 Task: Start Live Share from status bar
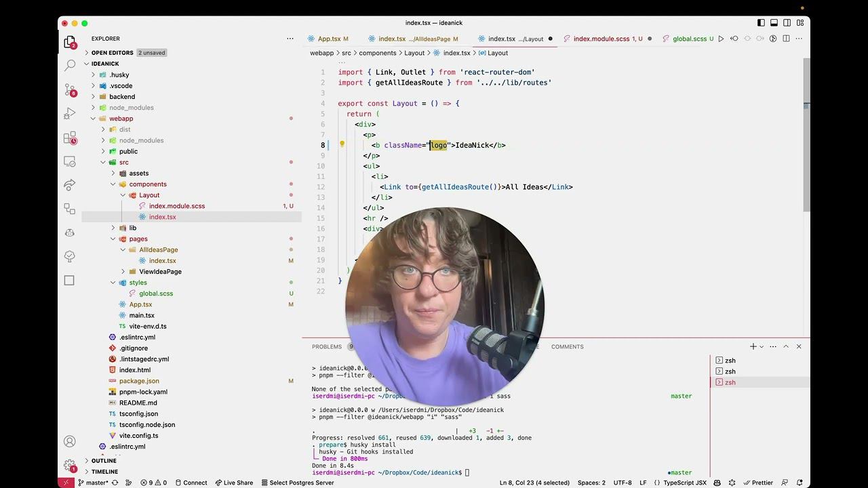point(234,483)
